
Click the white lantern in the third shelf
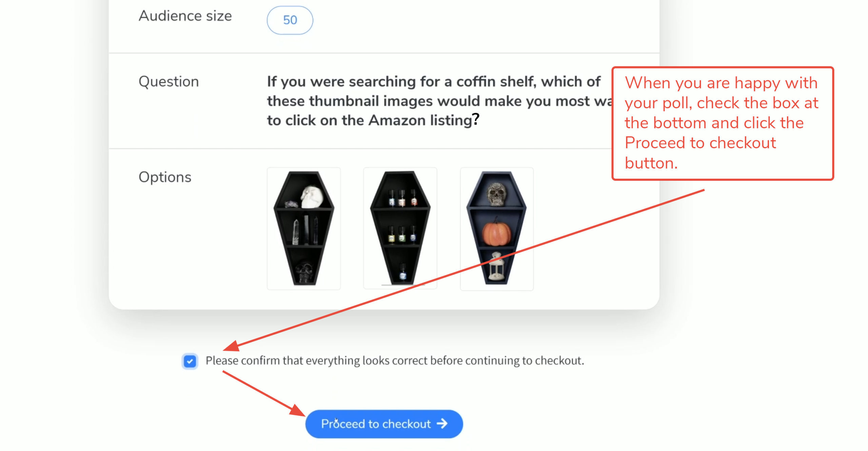(x=496, y=267)
